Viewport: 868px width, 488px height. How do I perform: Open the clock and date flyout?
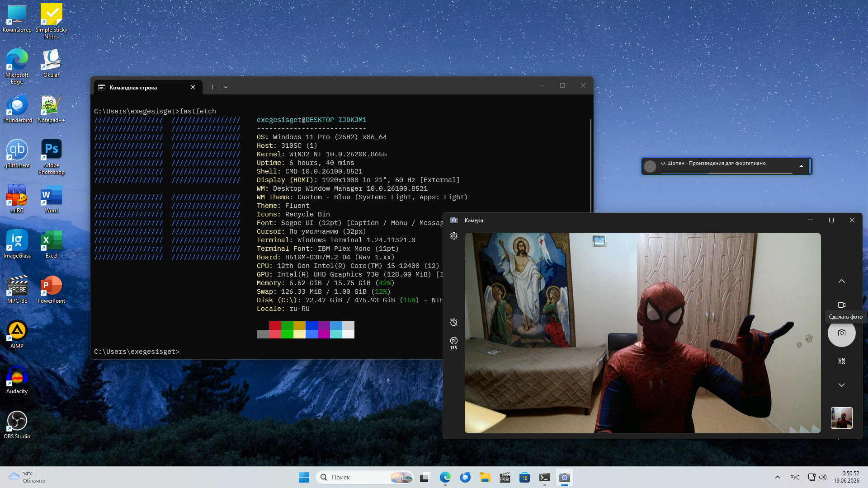[x=847, y=477]
